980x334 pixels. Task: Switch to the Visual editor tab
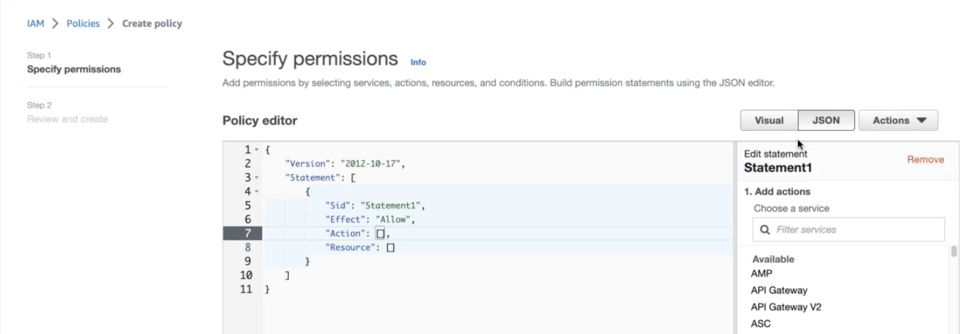pyautogui.click(x=769, y=120)
